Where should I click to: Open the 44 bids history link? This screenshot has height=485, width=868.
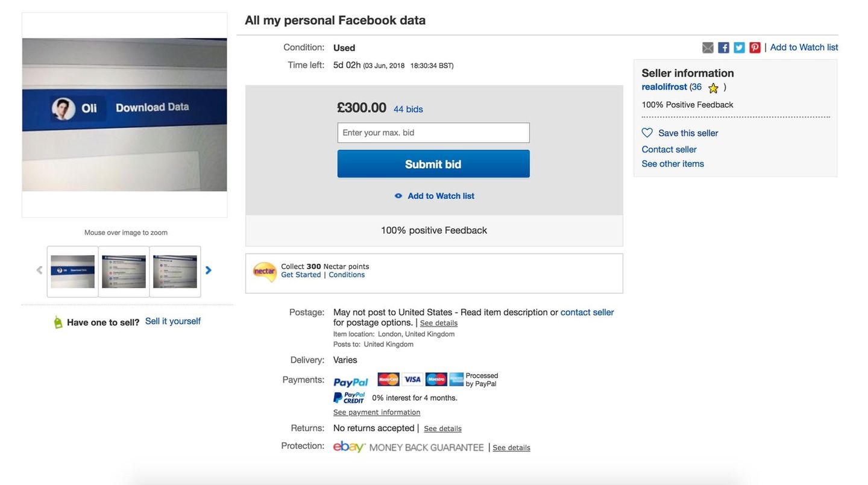408,109
